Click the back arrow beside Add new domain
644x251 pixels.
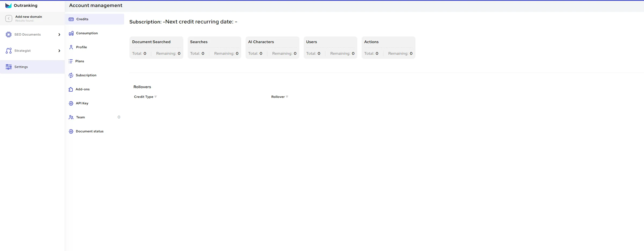tap(9, 18)
